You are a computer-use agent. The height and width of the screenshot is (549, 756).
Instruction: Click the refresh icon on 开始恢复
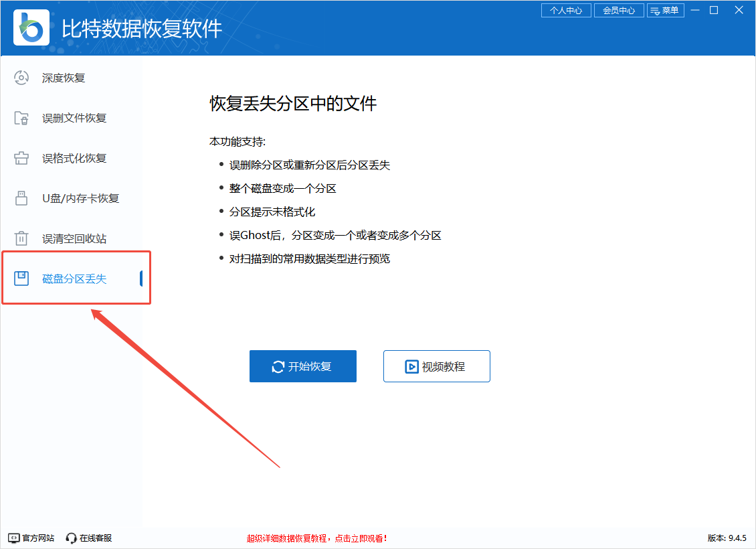tap(278, 367)
